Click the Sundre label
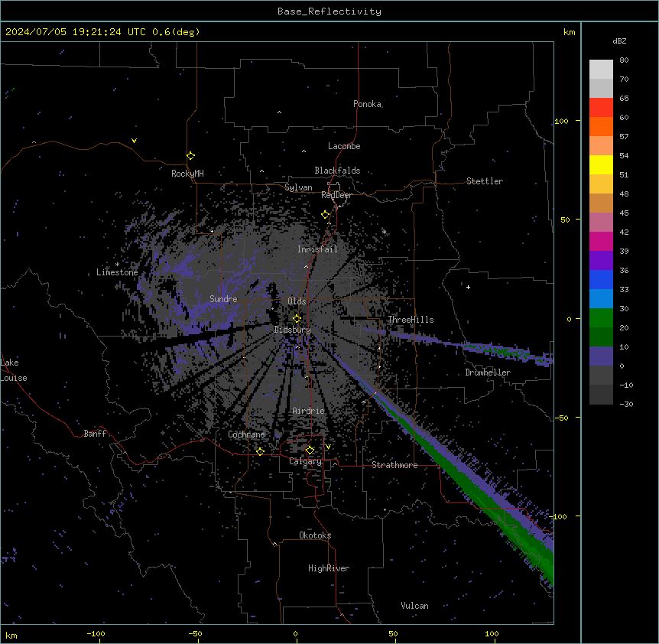 click(223, 299)
